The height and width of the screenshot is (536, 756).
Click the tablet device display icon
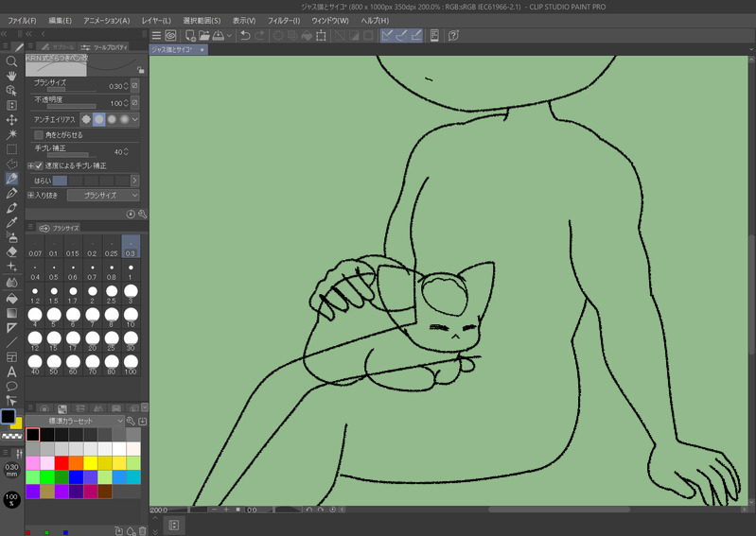click(x=434, y=35)
